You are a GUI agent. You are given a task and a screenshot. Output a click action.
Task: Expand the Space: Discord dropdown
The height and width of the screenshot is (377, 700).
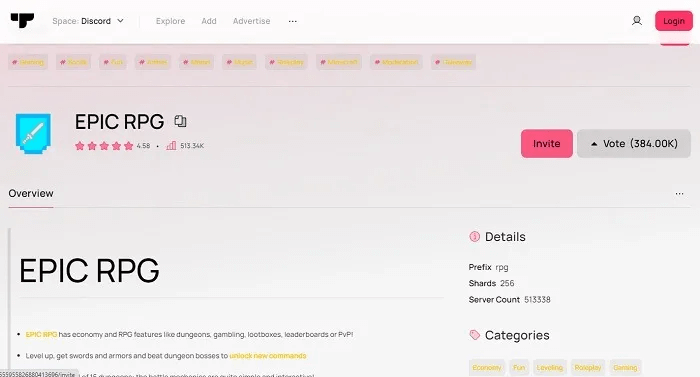(88, 21)
